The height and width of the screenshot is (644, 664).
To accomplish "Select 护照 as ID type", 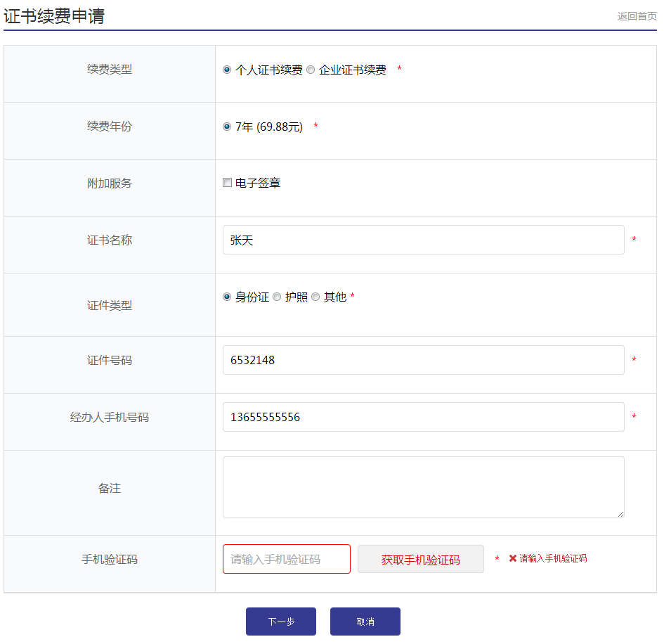I will pos(277,297).
